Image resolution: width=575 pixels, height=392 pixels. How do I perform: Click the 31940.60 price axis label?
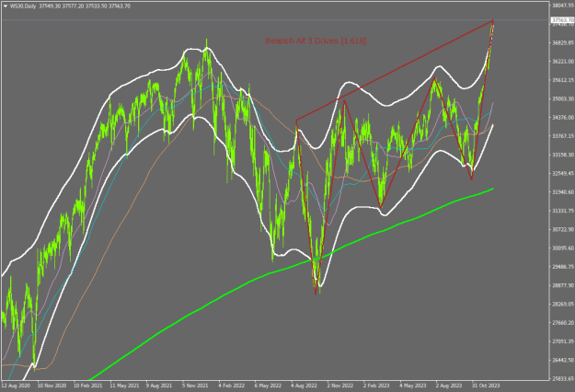[563, 191]
